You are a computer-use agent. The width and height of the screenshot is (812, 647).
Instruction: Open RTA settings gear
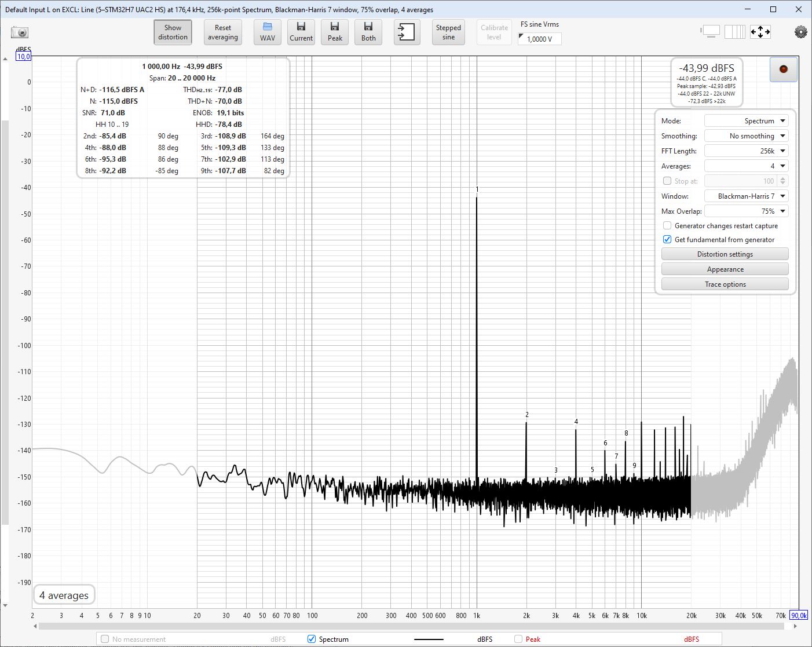coord(800,32)
